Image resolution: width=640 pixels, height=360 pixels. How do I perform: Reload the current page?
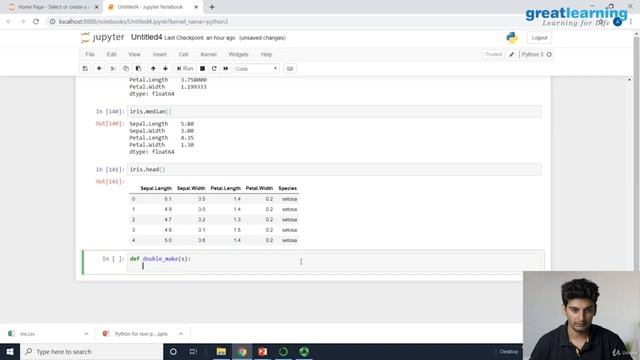click(x=36, y=22)
